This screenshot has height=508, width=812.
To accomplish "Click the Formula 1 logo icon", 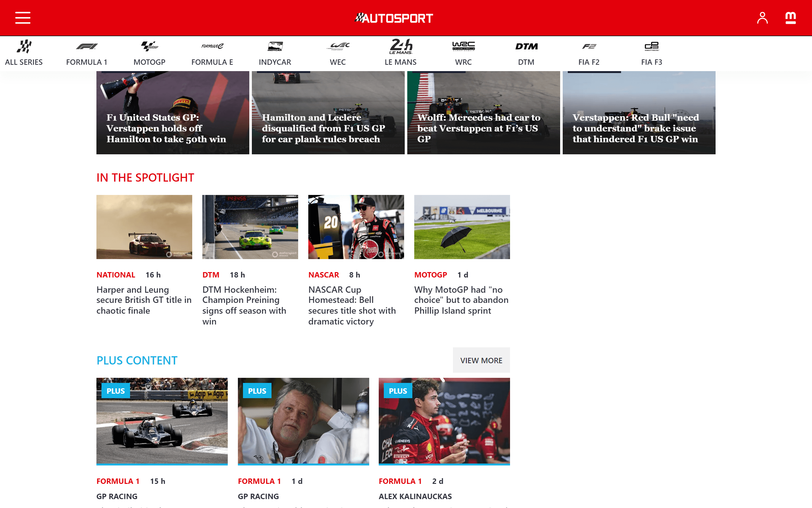I will pos(87,46).
